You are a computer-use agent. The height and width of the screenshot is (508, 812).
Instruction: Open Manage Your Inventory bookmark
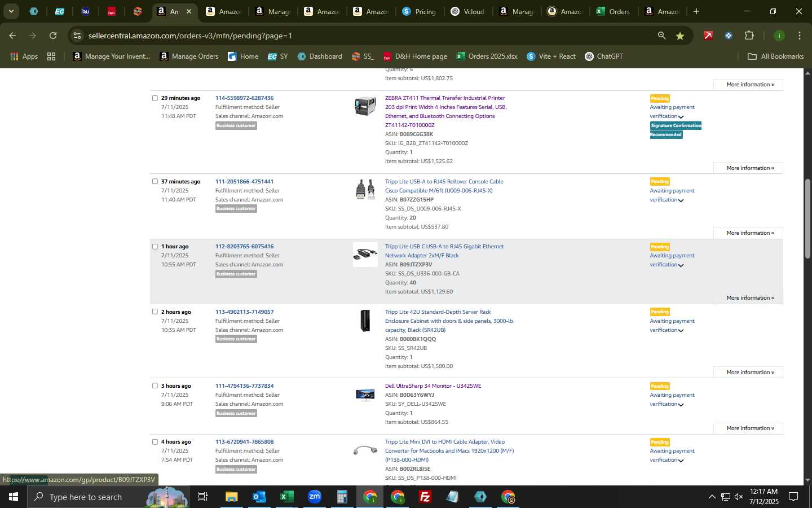(112, 56)
